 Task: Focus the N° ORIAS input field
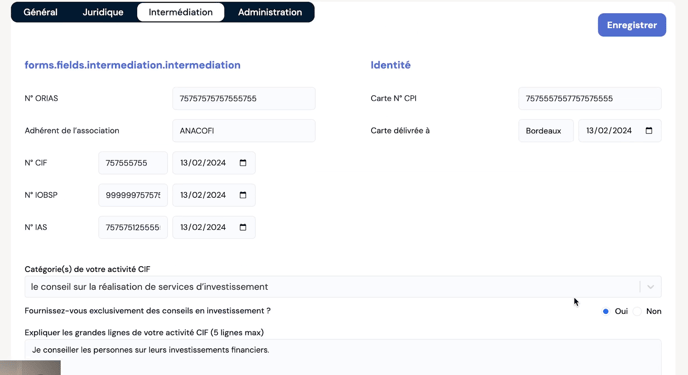point(244,99)
